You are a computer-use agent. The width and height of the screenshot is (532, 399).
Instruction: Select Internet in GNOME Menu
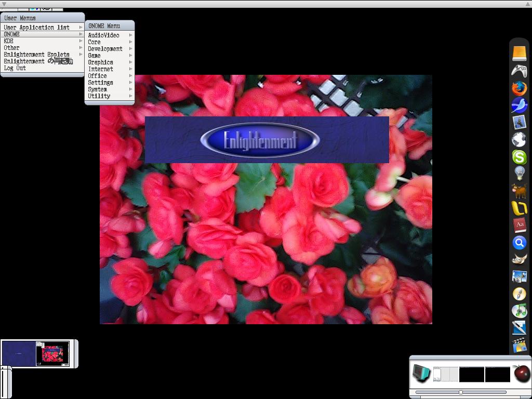(x=101, y=69)
